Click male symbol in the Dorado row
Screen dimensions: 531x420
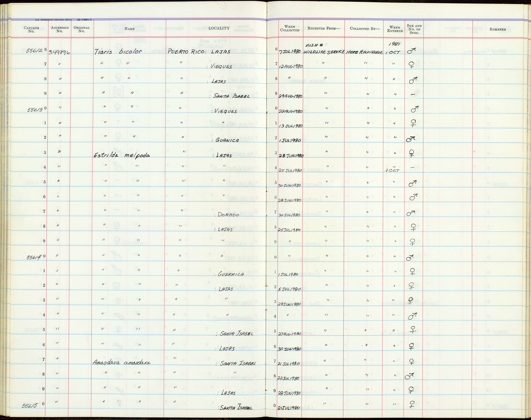click(411, 213)
